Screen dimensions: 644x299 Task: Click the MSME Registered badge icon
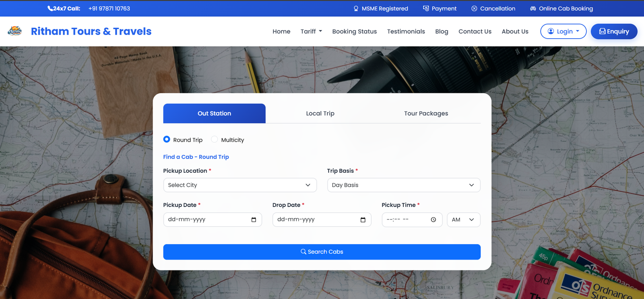point(356,8)
